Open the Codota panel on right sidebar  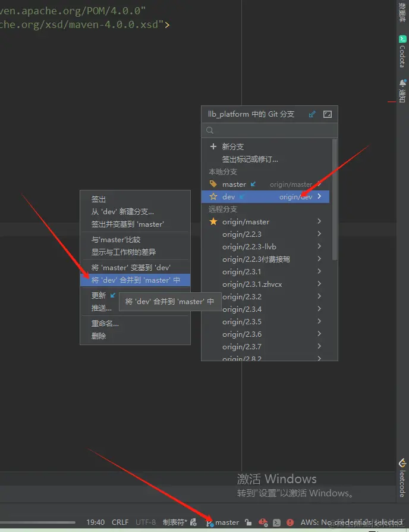coord(402,52)
